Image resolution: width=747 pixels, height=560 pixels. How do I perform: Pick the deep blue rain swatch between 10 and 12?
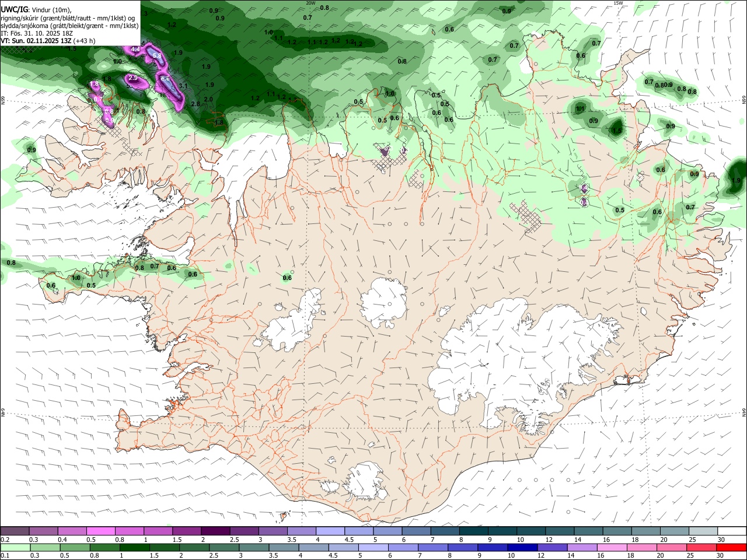pos(522,547)
